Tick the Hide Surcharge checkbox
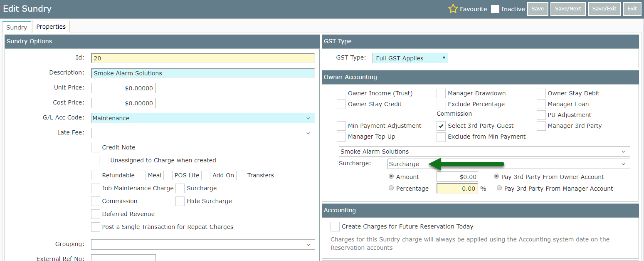Image resolution: width=644 pixels, height=261 pixels. [x=180, y=201]
